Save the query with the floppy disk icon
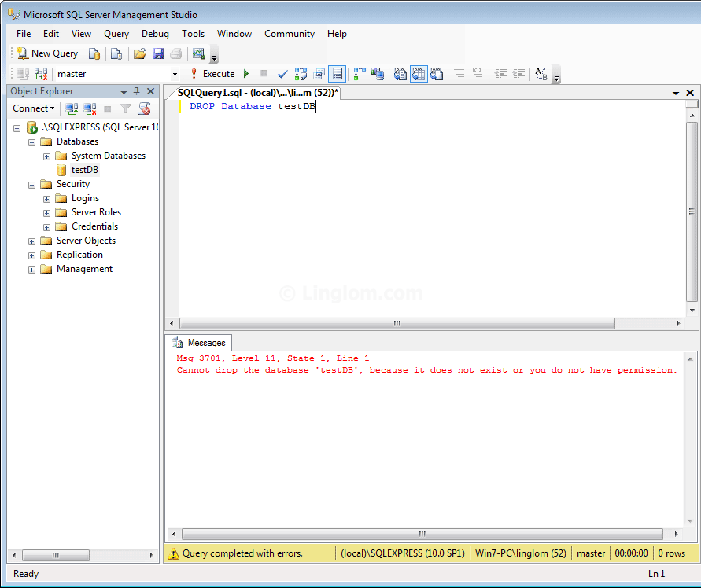The height and width of the screenshot is (588, 701). 158,53
